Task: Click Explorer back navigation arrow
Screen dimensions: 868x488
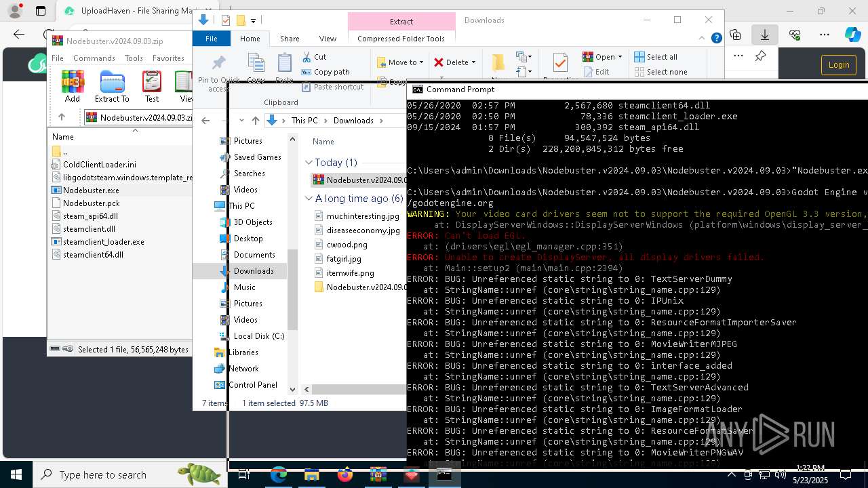Action: [205, 121]
